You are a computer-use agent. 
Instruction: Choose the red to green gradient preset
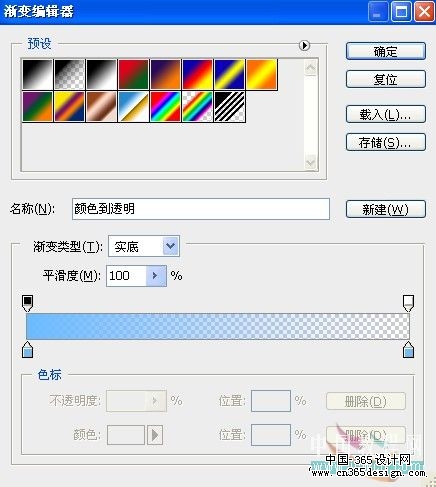pyautogui.click(x=133, y=74)
